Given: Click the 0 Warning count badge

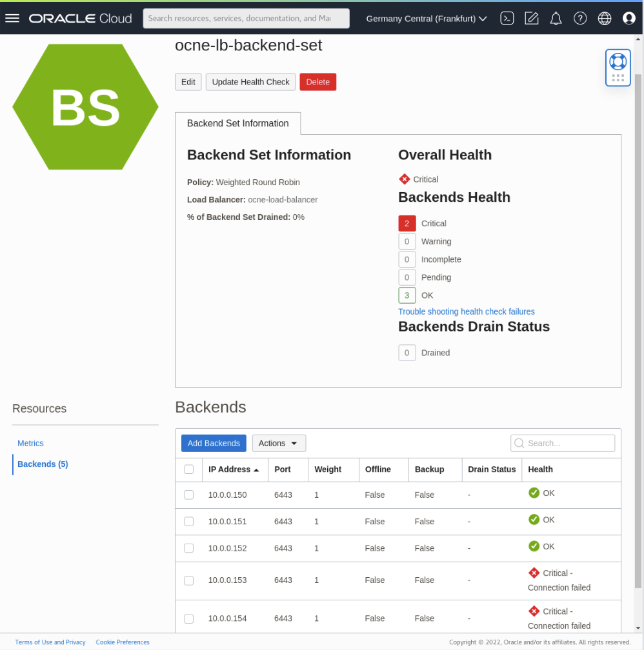Looking at the screenshot, I should click(x=407, y=241).
